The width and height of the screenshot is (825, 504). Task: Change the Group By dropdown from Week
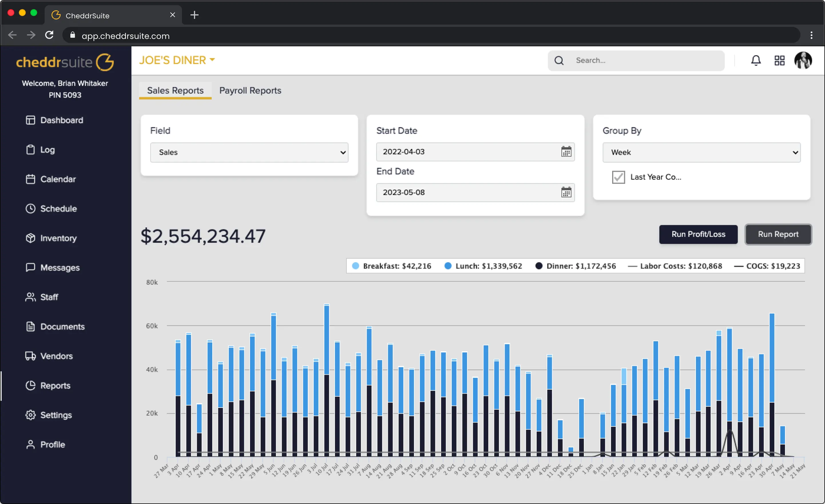[x=701, y=152]
